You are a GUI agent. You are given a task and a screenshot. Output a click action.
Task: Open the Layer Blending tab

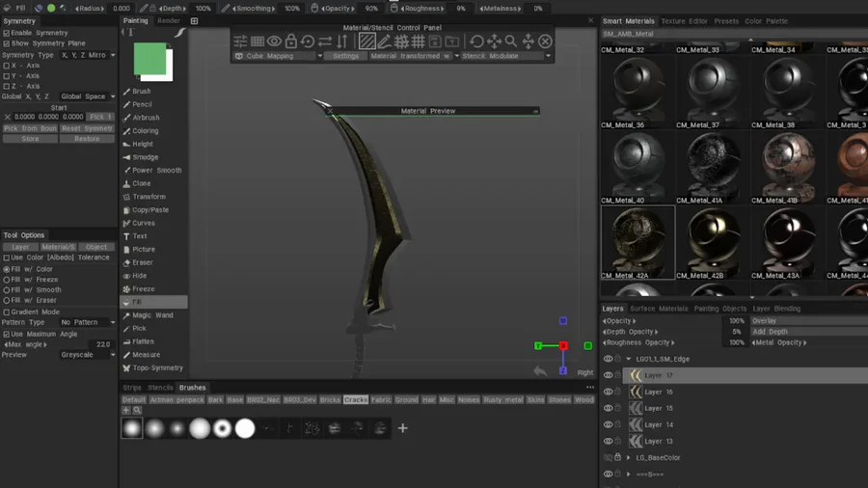pos(776,309)
